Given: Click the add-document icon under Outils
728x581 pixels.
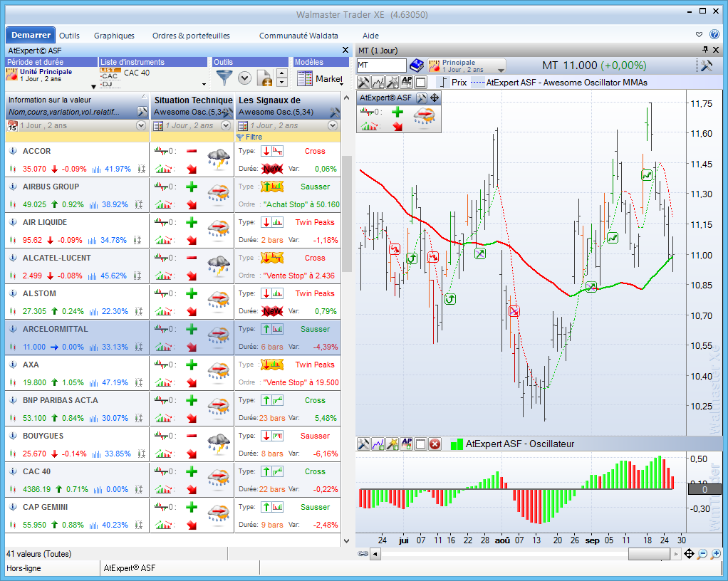Looking at the screenshot, I should (264, 78).
